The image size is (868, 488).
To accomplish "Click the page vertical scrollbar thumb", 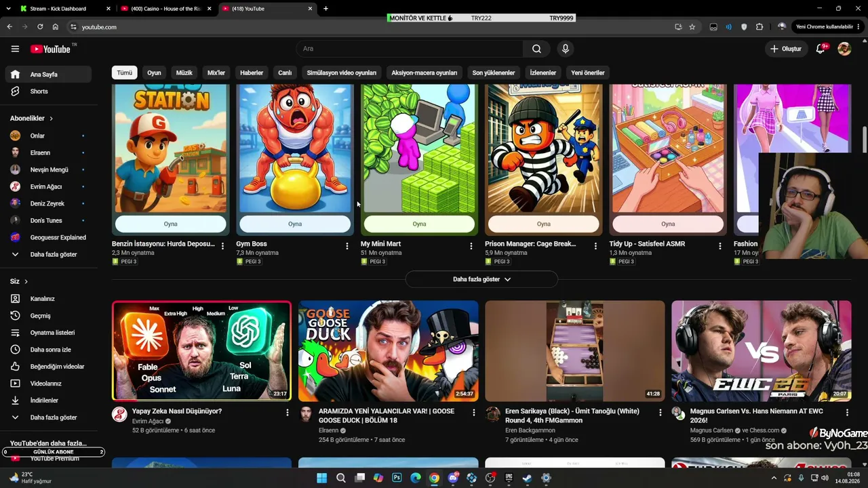I will [865, 140].
